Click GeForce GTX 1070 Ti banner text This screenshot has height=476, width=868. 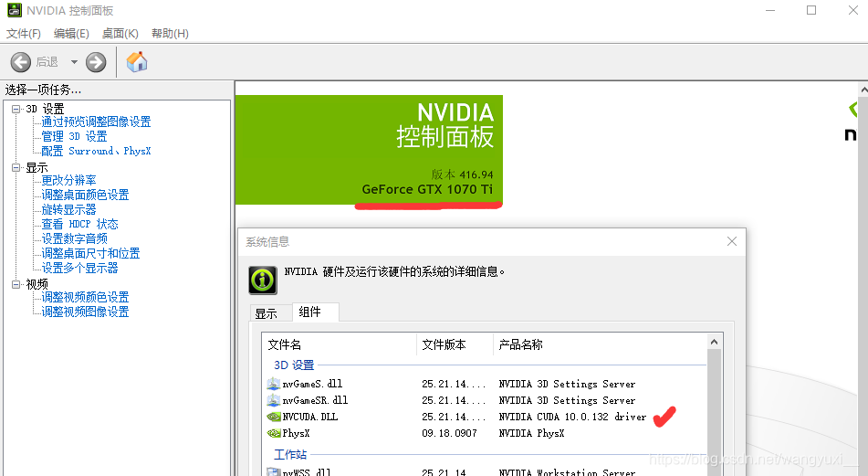(x=427, y=189)
